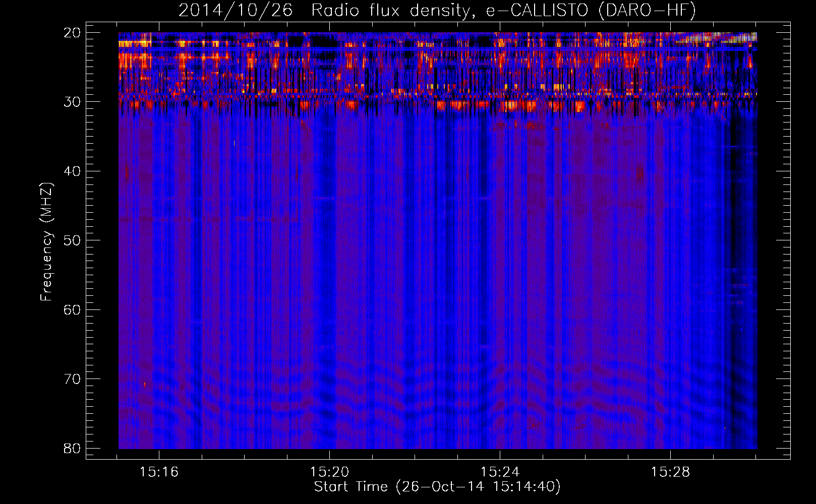Click the 20 MHz frequency tick label
Viewport: 816px width, 504px height.
73,33
